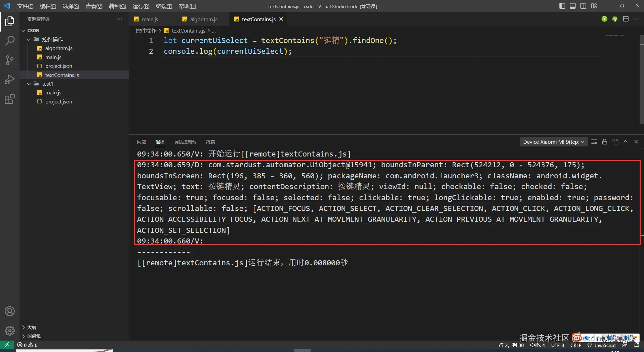Open the Source Control view

[10, 60]
